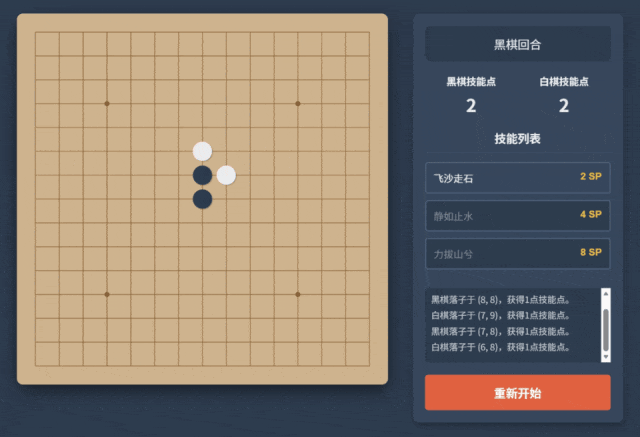Click the 技能列表 heading
This screenshot has height=437, width=640.
[518, 139]
